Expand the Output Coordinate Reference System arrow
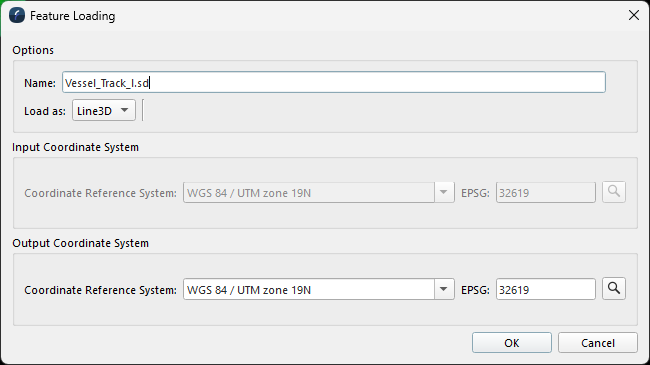 [444, 289]
